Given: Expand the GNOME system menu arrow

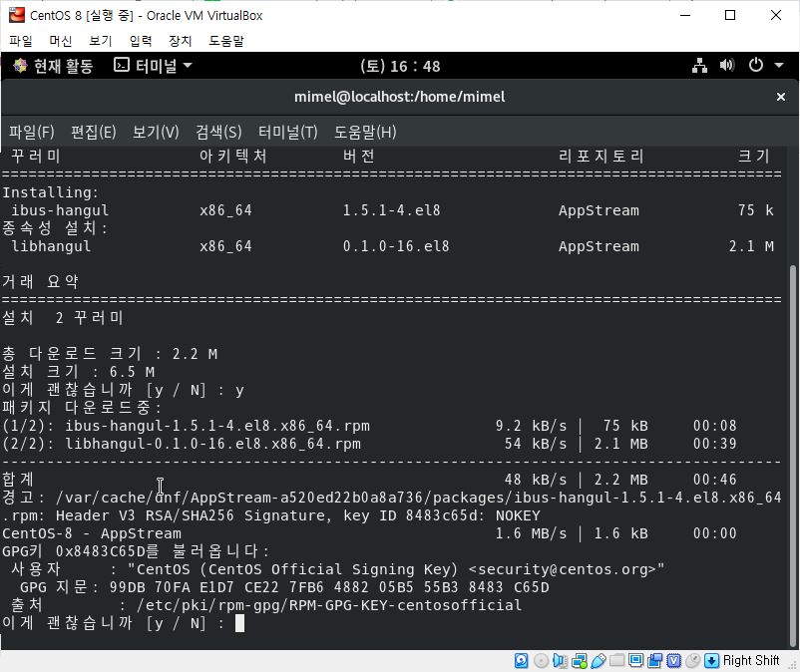Looking at the screenshot, I should coord(779,65).
